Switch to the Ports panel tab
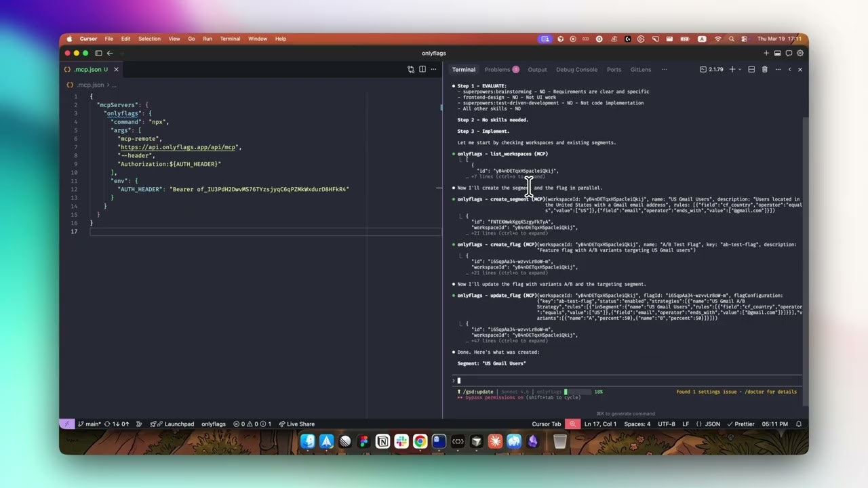 click(614, 69)
